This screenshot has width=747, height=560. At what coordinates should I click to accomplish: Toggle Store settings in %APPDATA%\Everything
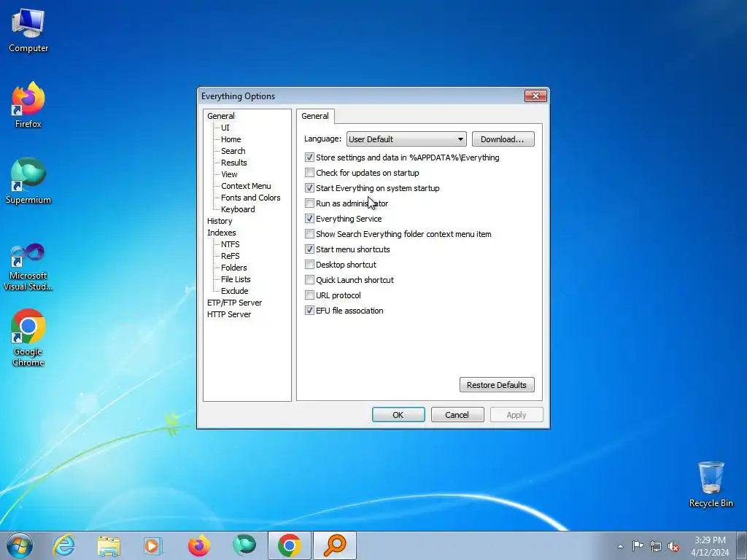click(x=309, y=157)
